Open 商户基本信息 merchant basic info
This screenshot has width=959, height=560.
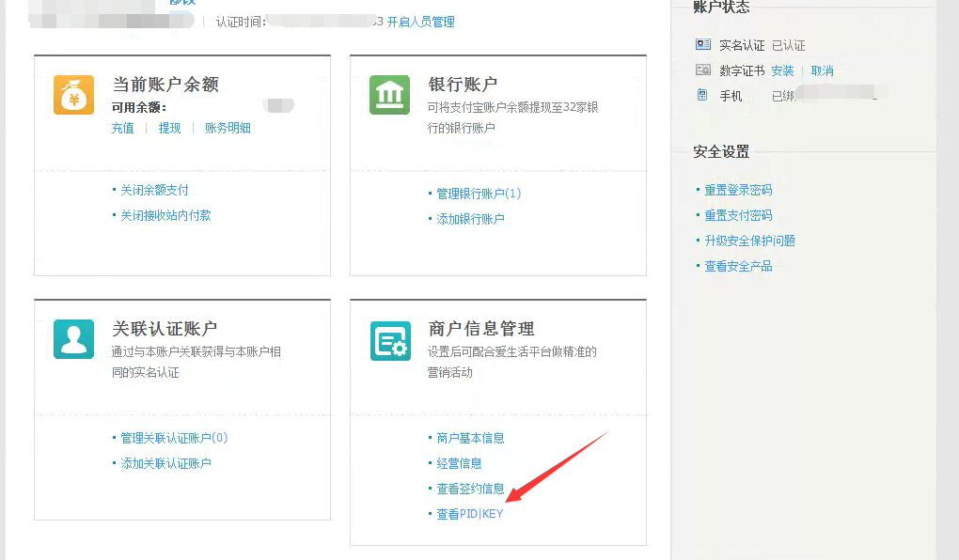(470, 438)
